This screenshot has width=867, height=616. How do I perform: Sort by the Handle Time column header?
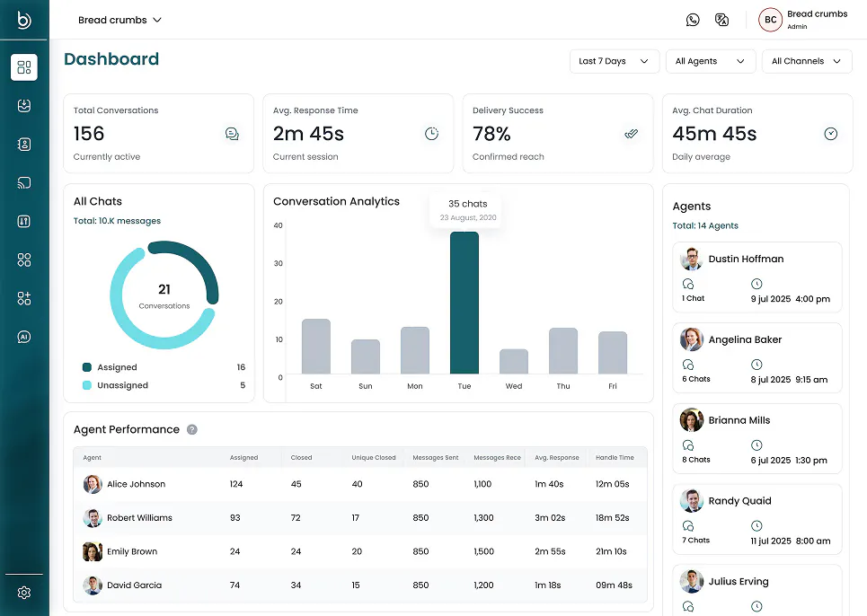(x=615, y=457)
